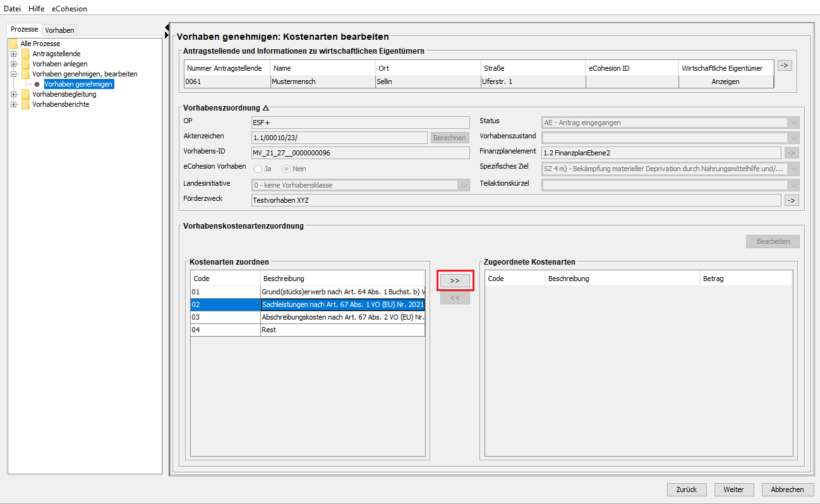Click the << remove cost type button
Viewport: 820px width, 504px height.
click(455, 297)
